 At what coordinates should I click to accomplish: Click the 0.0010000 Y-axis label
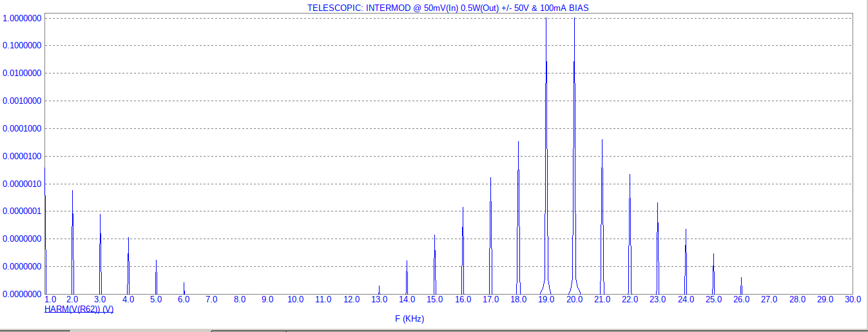(x=23, y=101)
